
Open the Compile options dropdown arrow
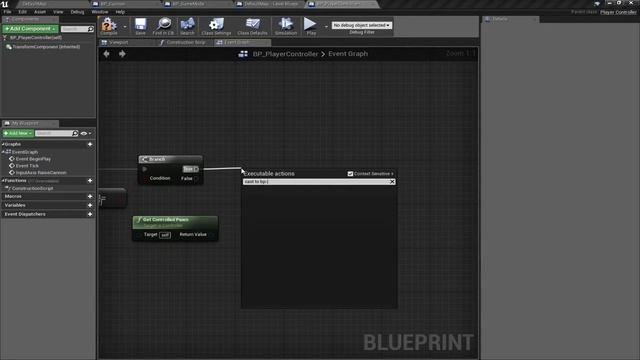[124, 27]
